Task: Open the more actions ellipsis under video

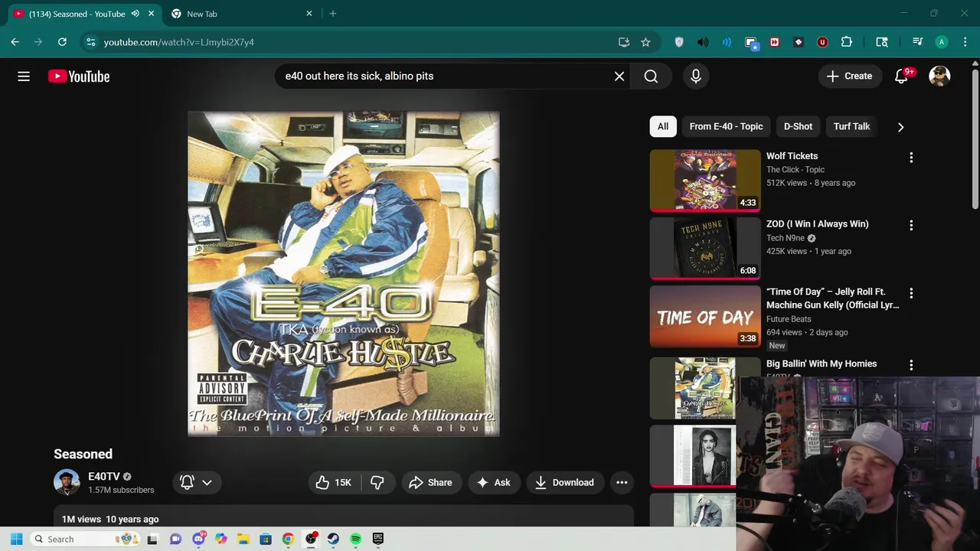Action: 622,482
